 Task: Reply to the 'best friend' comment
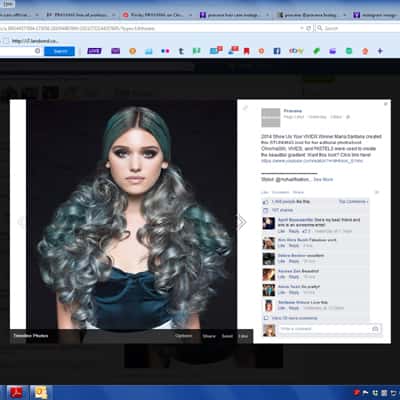pos(294,231)
